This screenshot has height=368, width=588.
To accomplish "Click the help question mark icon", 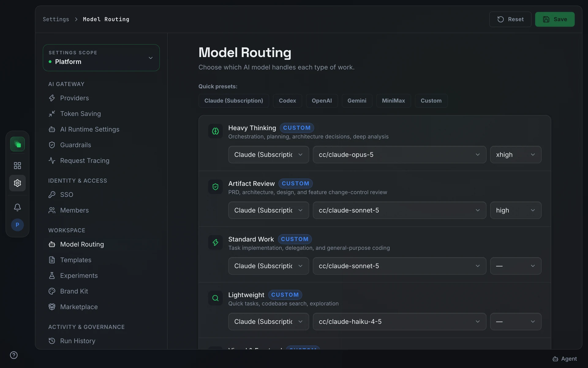I will tap(14, 355).
